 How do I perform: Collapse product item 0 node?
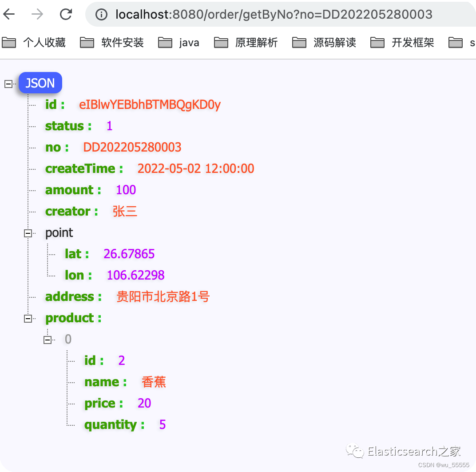coord(48,340)
